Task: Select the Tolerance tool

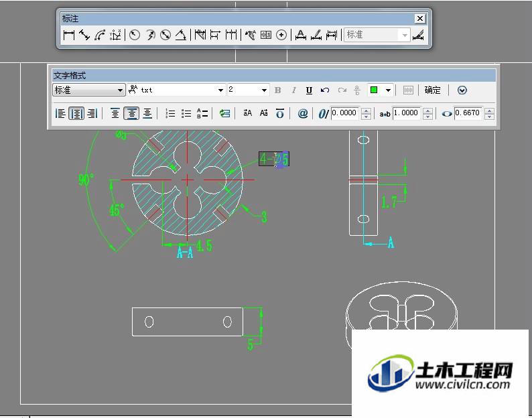Action: coord(265,35)
